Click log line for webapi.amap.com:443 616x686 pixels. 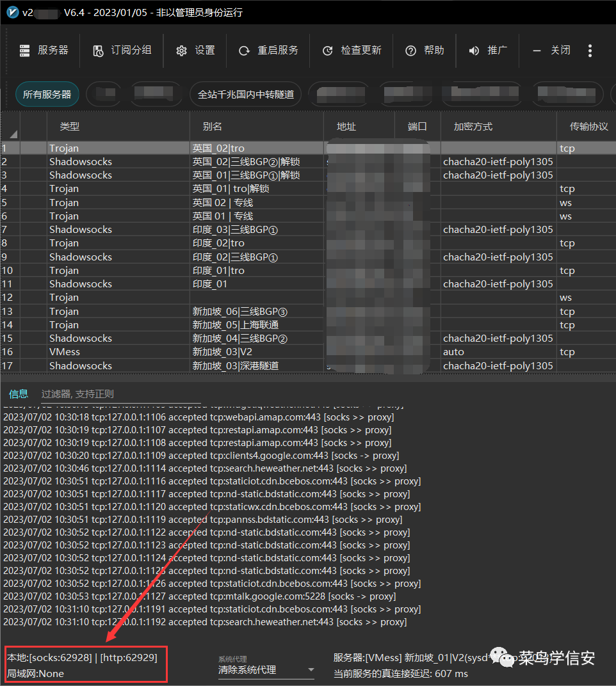[199, 417]
